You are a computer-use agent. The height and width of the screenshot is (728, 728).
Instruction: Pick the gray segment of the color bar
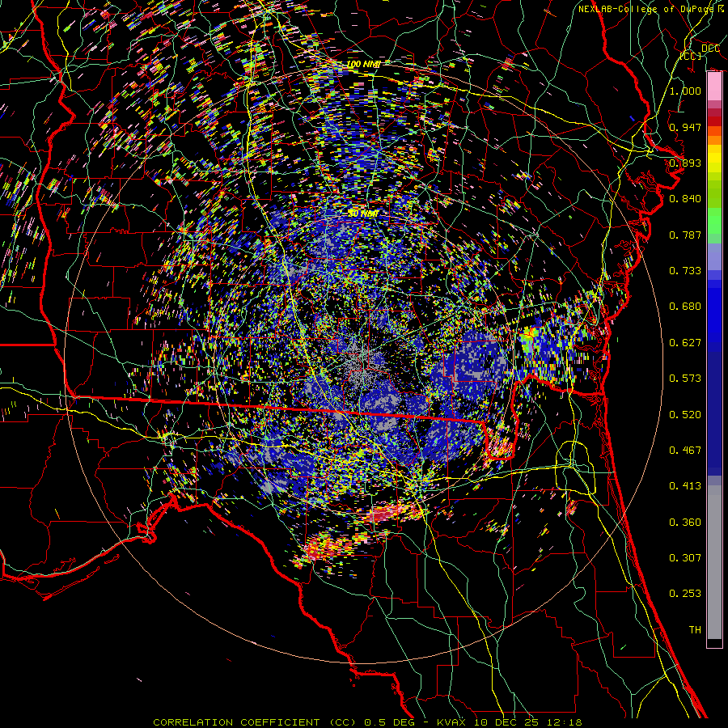(714, 562)
